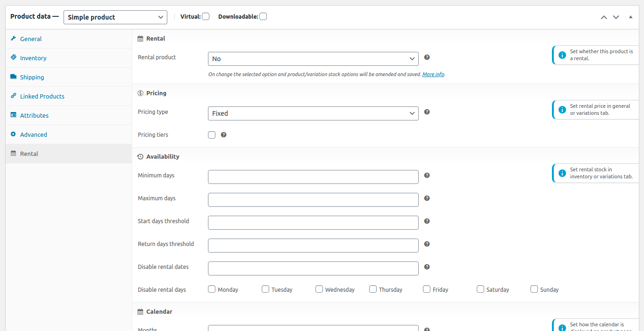Click the dollar icon beside Pricing heading
This screenshot has width=644, height=331.
point(140,92)
